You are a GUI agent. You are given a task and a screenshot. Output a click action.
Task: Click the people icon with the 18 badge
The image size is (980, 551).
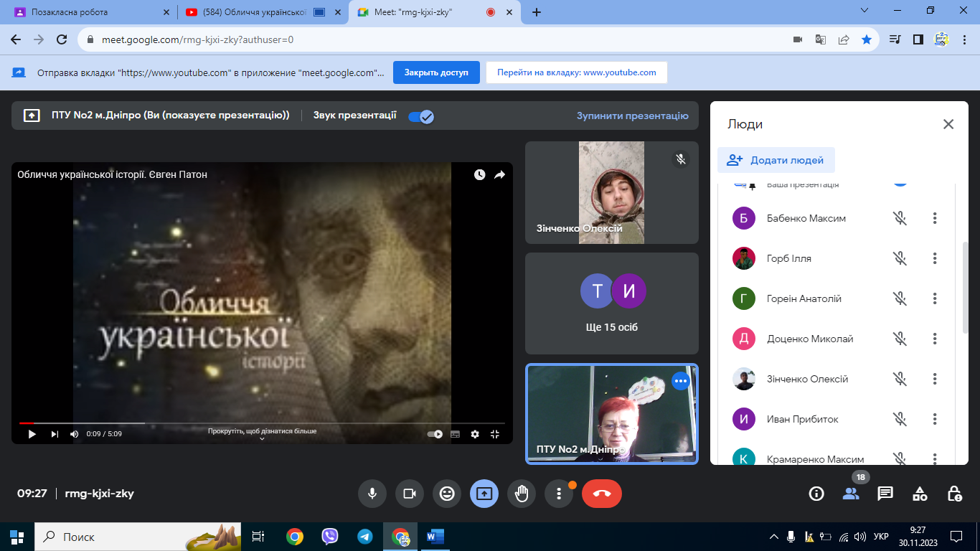pyautogui.click(x=851, y=494)
